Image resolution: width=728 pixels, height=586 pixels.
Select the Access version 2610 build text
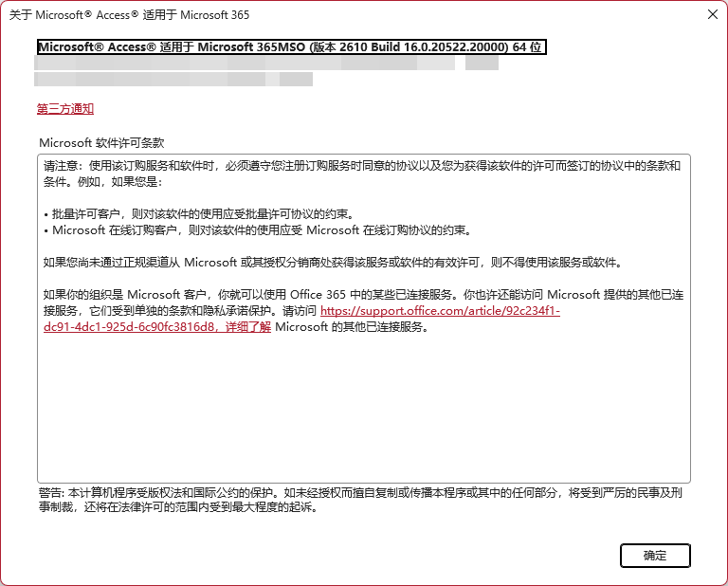point(292,46)
